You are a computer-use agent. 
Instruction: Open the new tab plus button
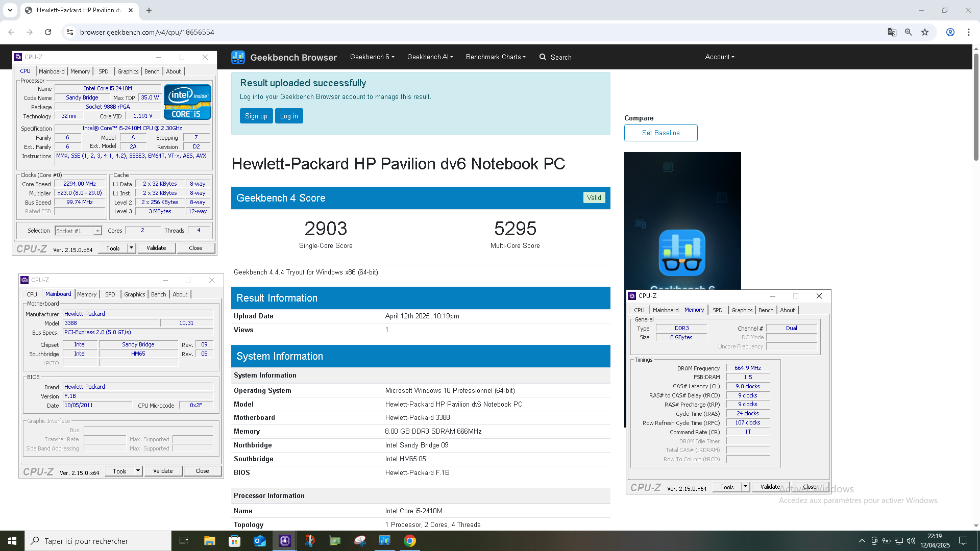coord(149,10)
